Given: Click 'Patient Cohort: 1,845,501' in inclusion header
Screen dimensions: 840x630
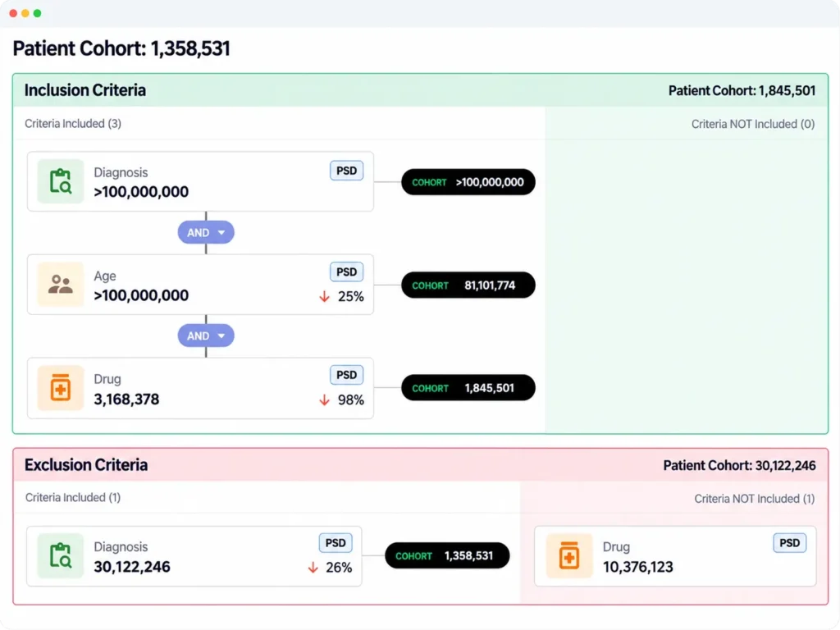Looking at the screenshot, I should [742, 90].
